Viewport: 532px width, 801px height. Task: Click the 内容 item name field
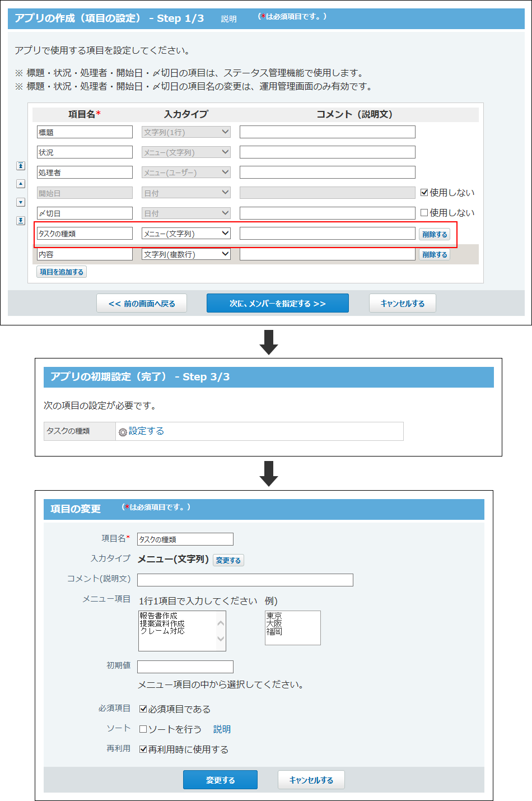[85, 254]
